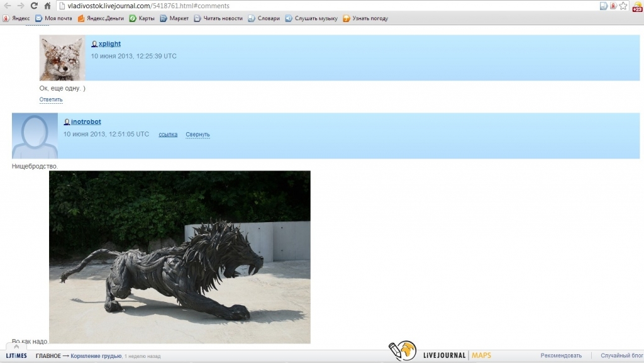Click Рекомендовать in the footer

[561, 355]
